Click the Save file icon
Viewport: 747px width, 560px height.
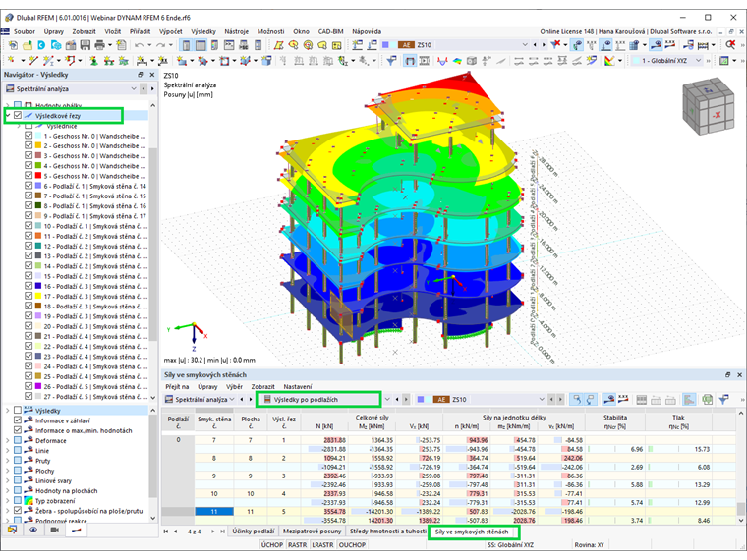tap(85, 45)
